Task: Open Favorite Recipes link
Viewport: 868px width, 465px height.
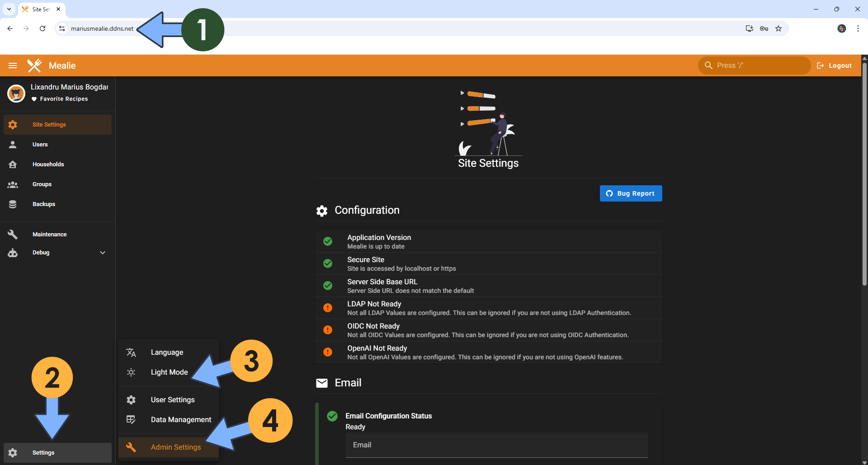Action: coord(64,99)
